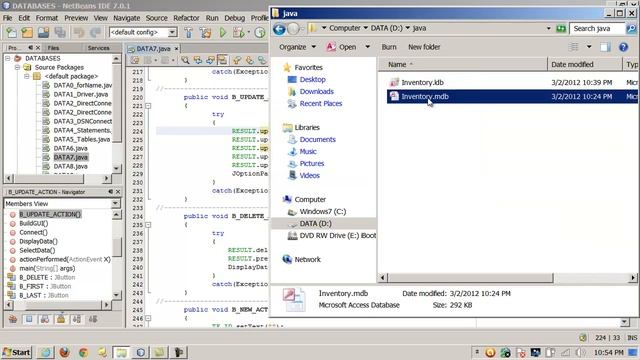
Task: Click the Change your view icon in Explorer
Action: click(x=574, y=47)
